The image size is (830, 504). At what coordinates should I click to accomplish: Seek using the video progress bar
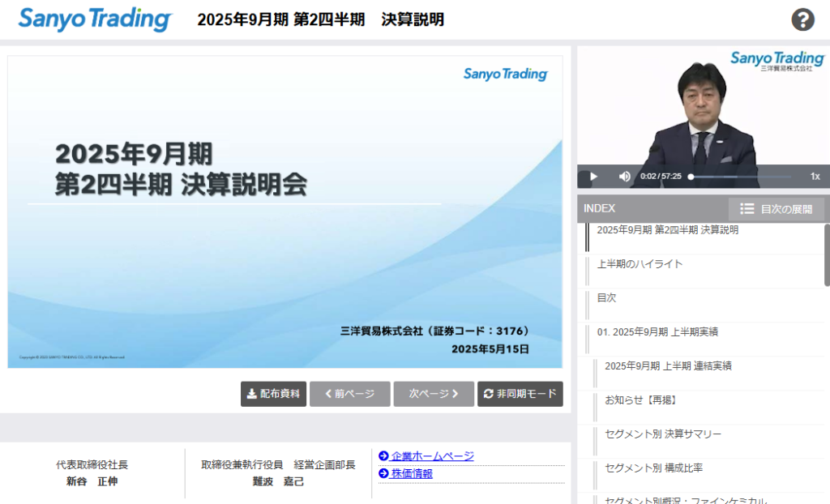click(x=741, y=177)
